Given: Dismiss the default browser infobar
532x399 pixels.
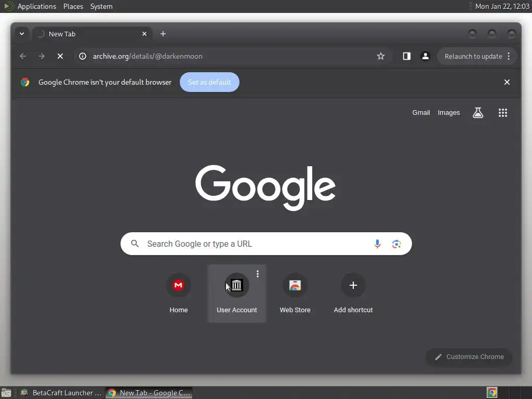Looking at the screenshot, I should 507,82.
